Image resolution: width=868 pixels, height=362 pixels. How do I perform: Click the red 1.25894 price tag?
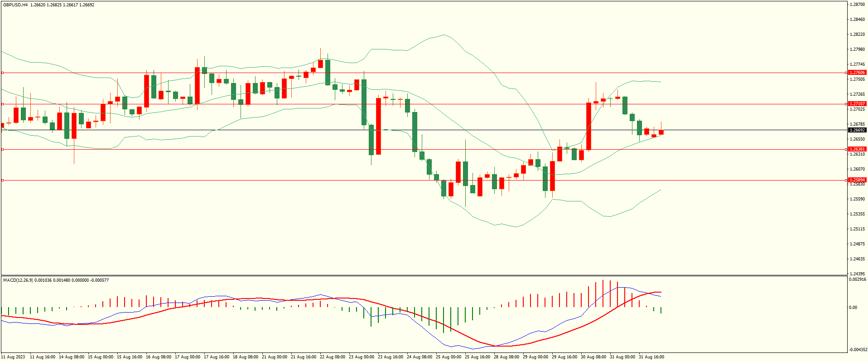tap(857, 180)
